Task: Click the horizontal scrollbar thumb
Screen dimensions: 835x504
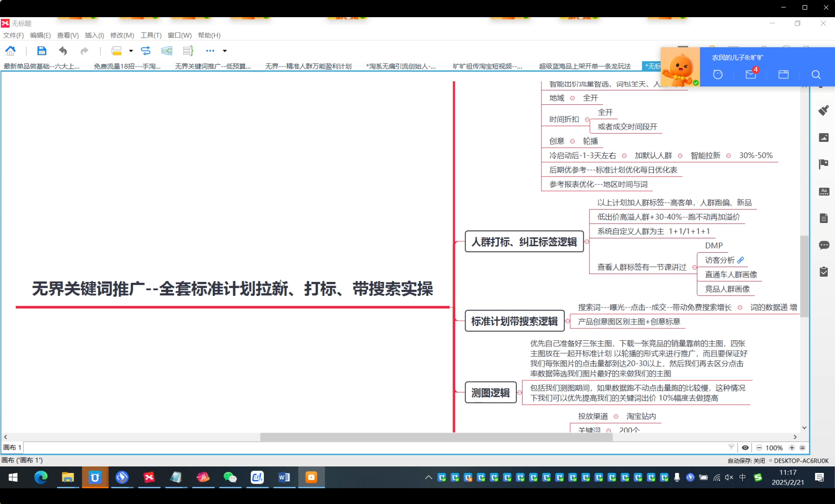Action: tap(436, 437)
